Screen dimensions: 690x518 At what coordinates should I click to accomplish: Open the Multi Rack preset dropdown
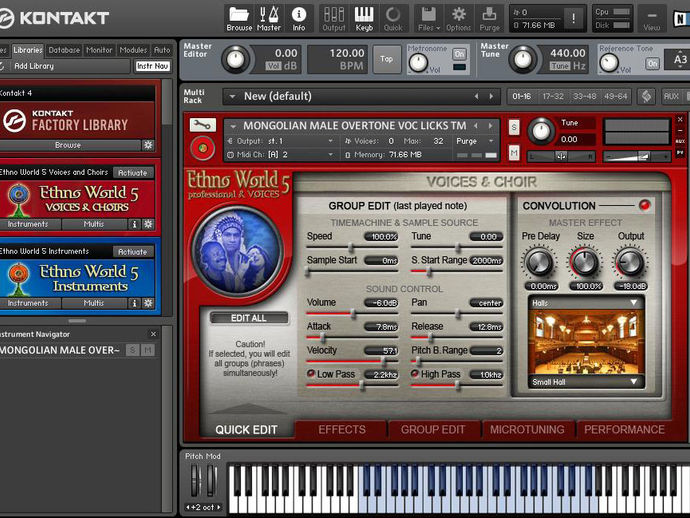232,96
